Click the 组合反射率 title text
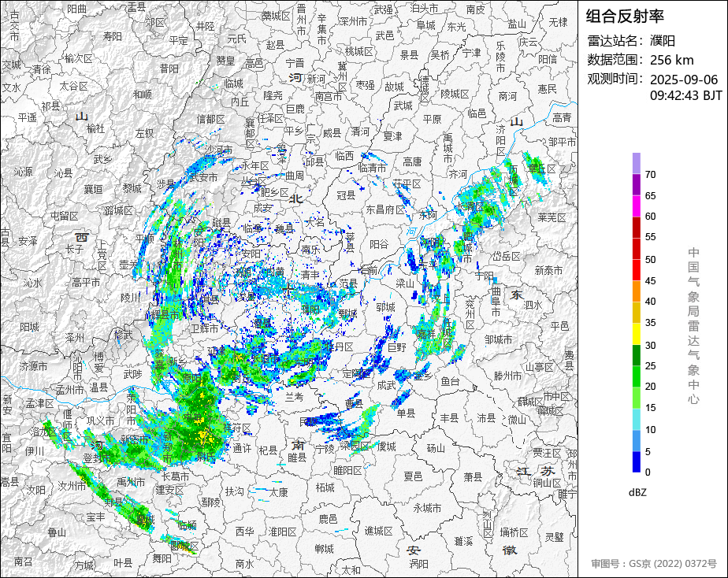Screen dimensions: 728x578 pos(625,17)
